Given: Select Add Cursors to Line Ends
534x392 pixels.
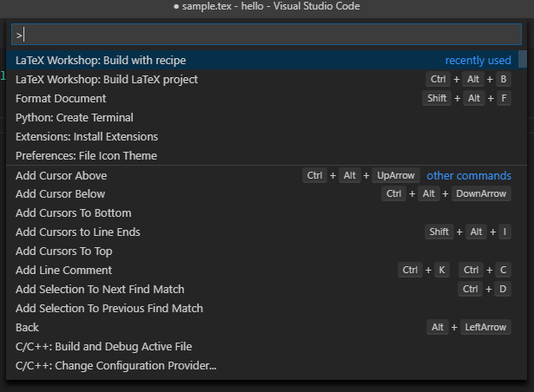Looking at the screenshot, I should coord(77,232).
